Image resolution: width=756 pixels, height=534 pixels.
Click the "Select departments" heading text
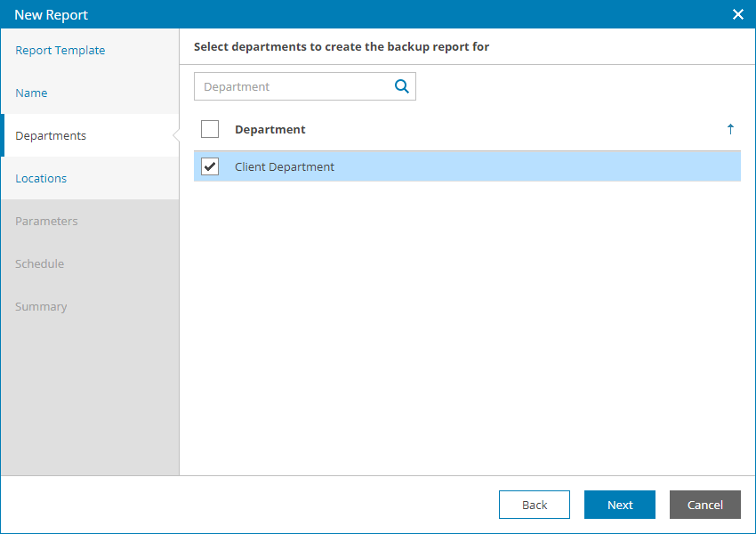pos(342,46)
